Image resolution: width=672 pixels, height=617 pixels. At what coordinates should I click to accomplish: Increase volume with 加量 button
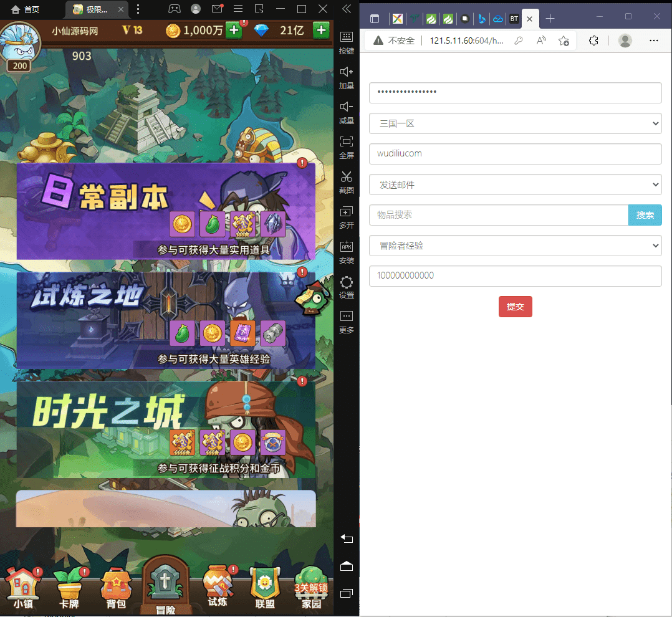coord(347,78)
